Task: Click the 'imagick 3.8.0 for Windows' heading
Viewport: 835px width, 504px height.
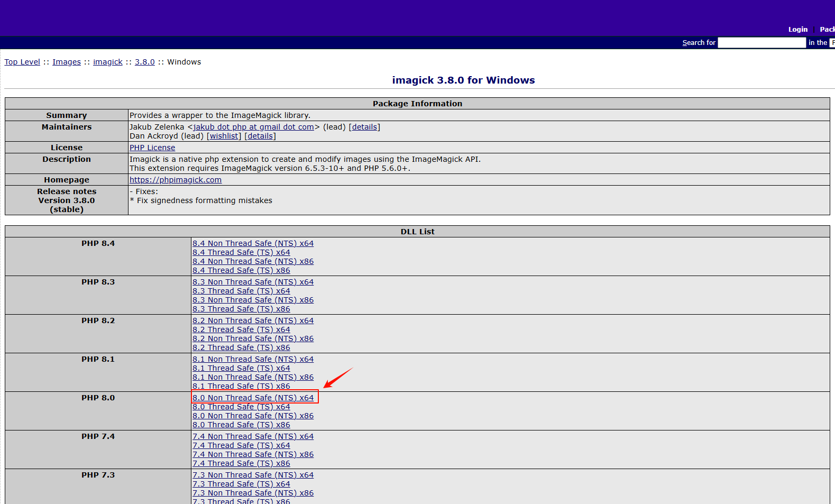Action: tap(463, 80)
